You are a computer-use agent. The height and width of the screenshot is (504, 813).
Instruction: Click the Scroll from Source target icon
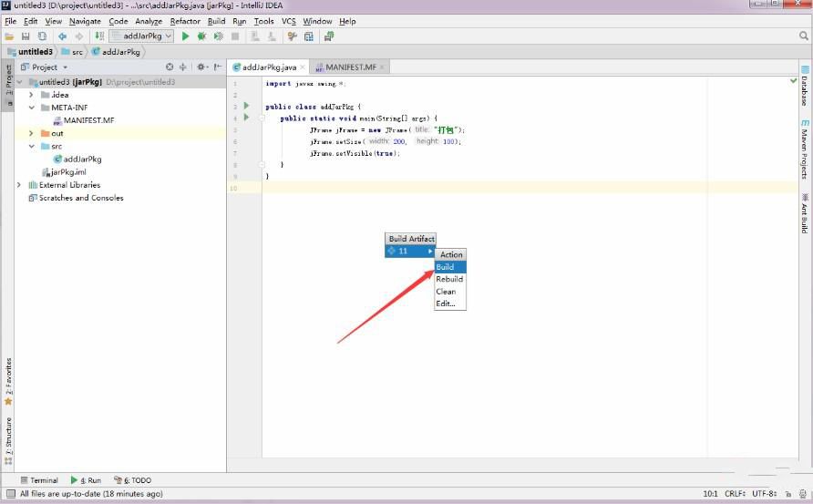point(170,67)
